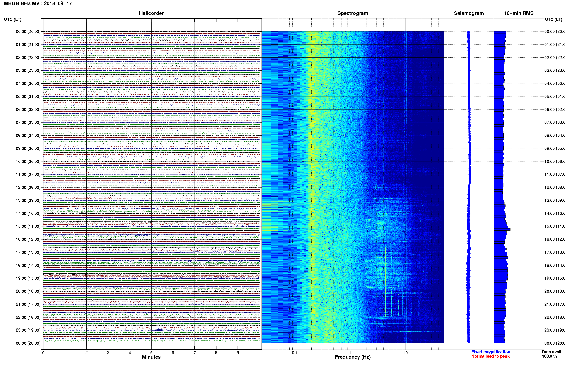Click the small event burst near 23:00 trace

tap(159, 330)
